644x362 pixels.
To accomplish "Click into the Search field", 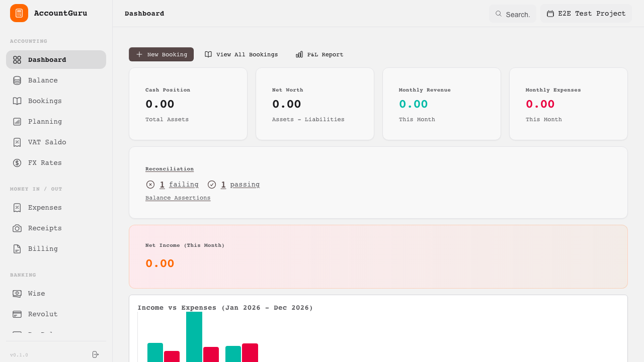I will [x=513, y=14].
